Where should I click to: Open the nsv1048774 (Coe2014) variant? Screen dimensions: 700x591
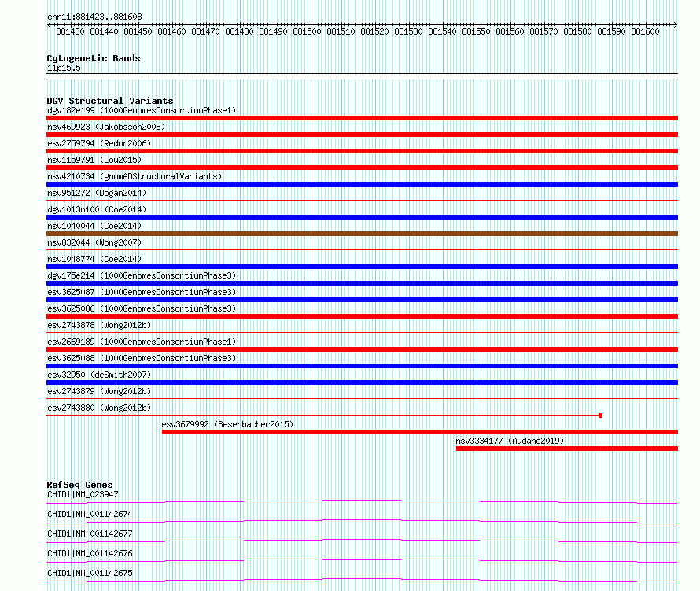94,259
